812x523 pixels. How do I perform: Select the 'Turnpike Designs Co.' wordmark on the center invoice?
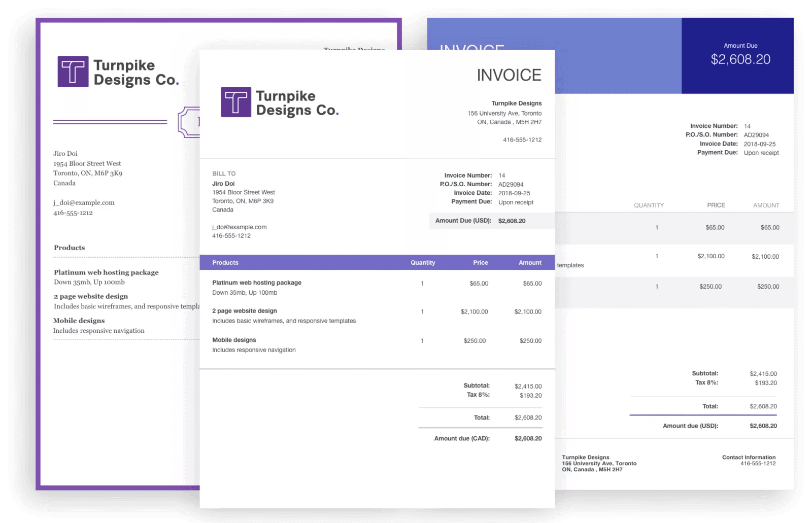point(297,103)
